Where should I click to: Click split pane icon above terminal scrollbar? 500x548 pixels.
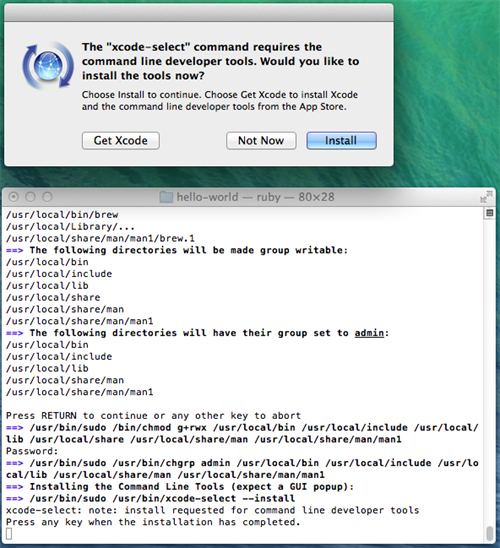(490, 213)
